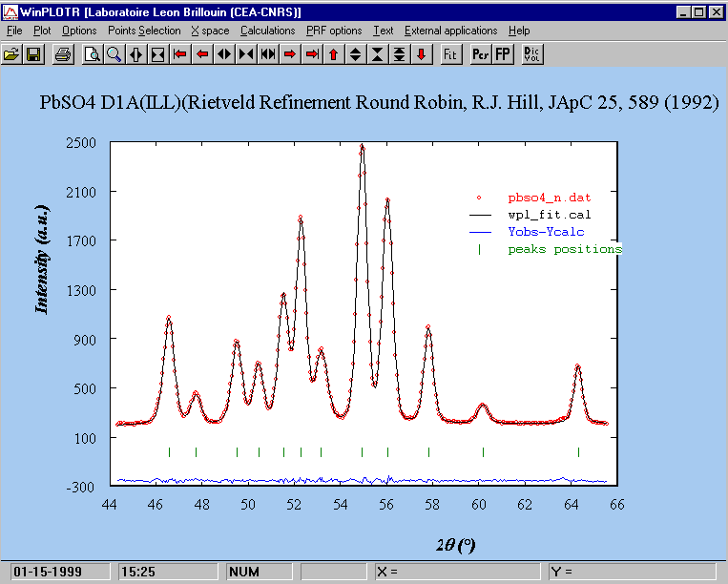Click the red up arrow icon

tap(333, 53)
